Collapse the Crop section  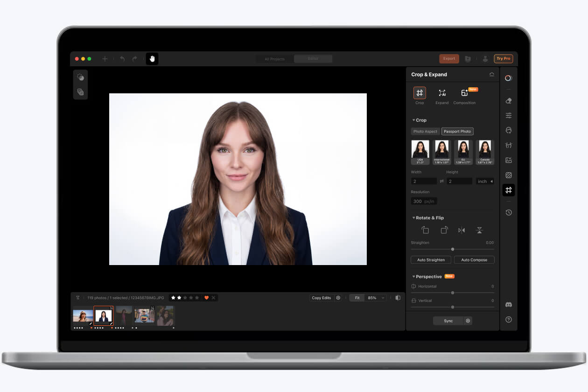tap(413, 120)
